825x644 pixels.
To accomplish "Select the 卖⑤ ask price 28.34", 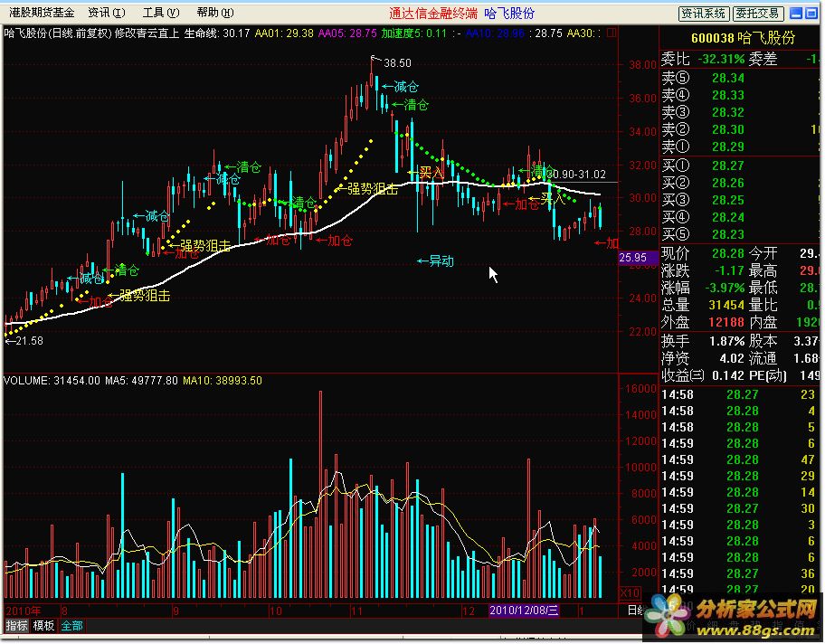I will (727, 79).
